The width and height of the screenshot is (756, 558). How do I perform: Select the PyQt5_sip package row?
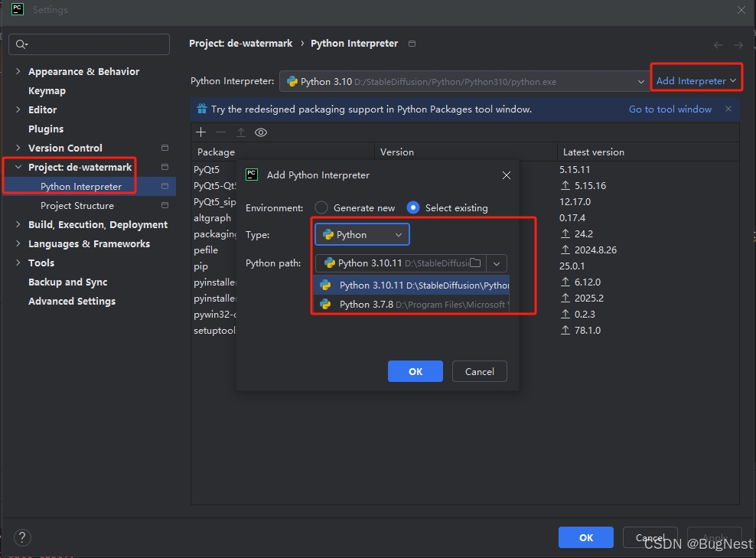[214, 201]
